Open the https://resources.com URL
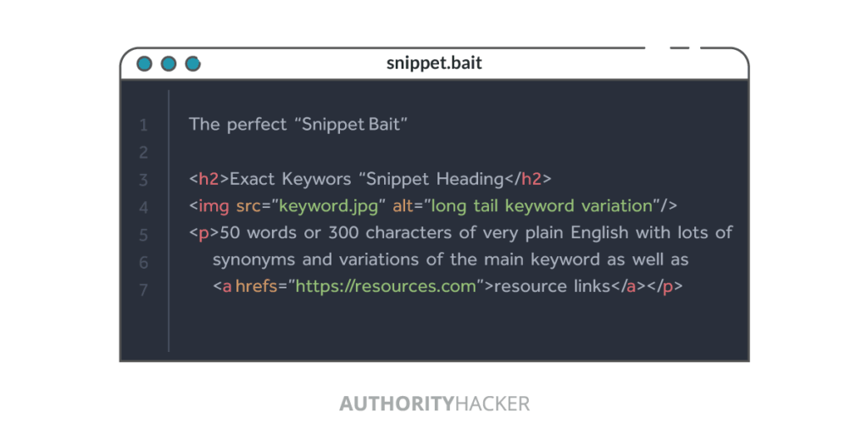Screen dimensions: 868x441 (x=386, y=287)
